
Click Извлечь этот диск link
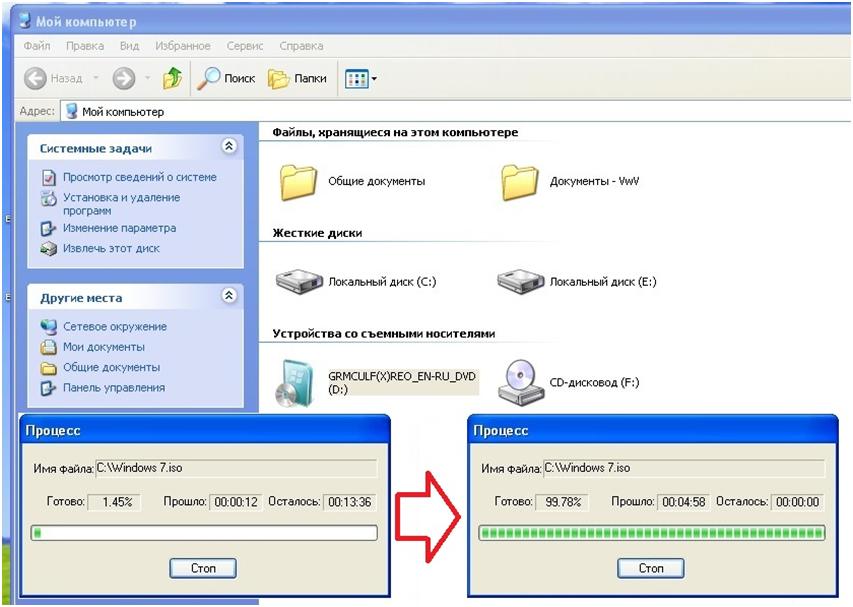112,249
